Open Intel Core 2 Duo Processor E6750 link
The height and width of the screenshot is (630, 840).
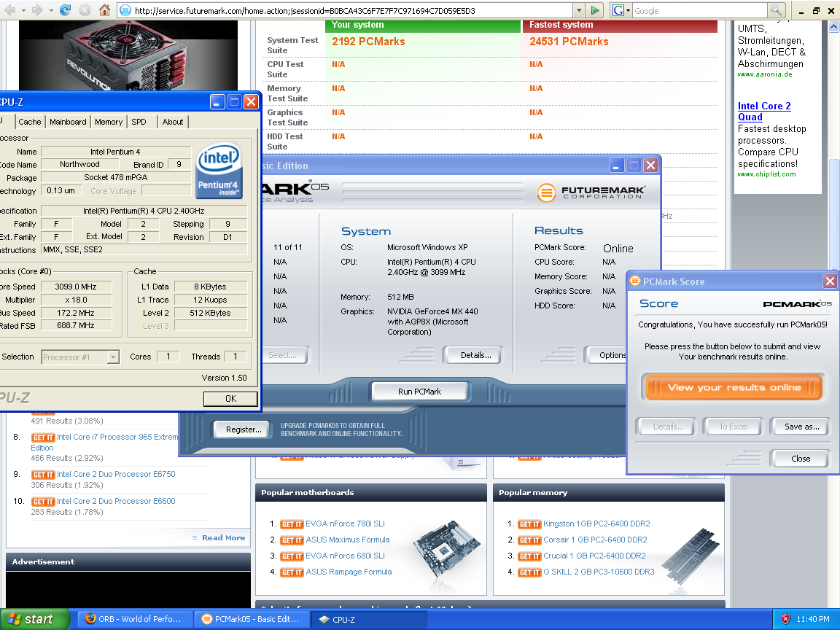point(116,474)
